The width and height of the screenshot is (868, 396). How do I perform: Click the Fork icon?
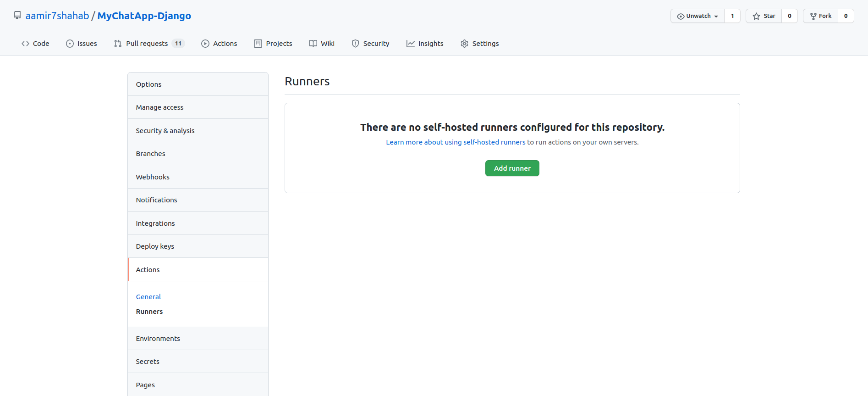[813, 16]
